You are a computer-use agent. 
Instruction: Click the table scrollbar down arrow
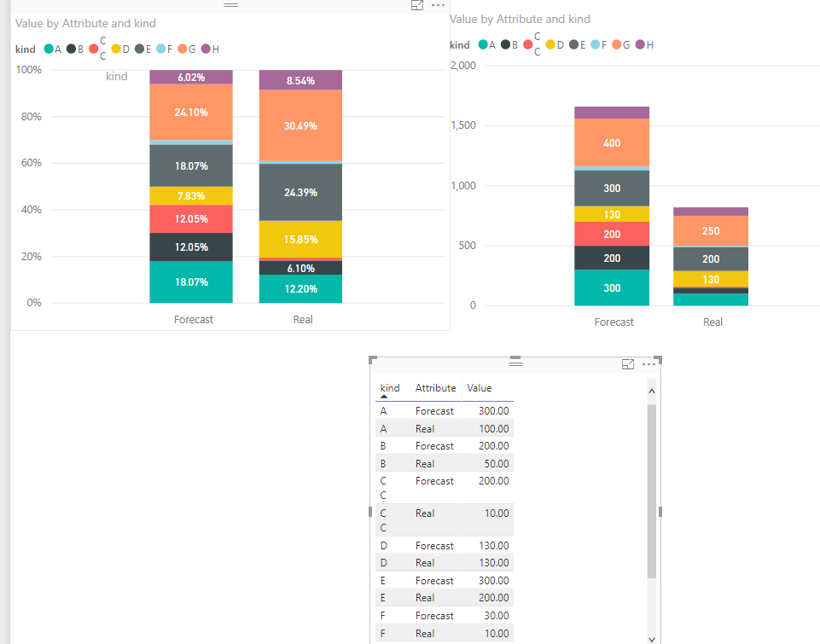(652, 639)
